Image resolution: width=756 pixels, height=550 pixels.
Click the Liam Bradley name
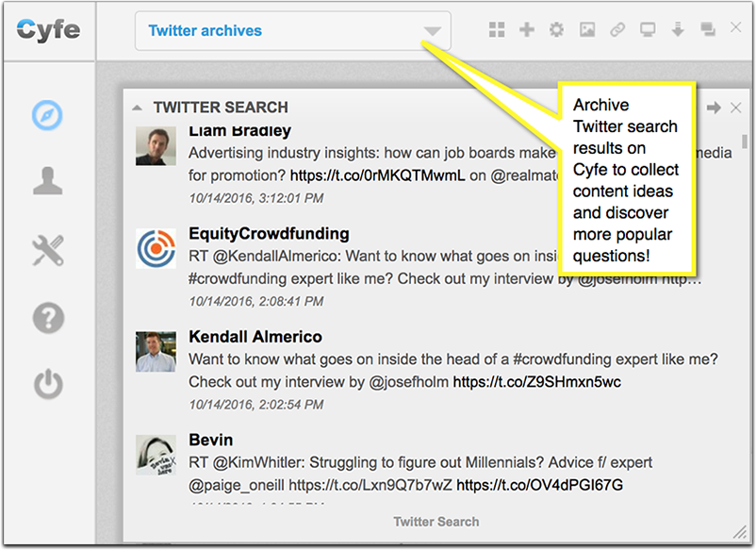(239, 130)
